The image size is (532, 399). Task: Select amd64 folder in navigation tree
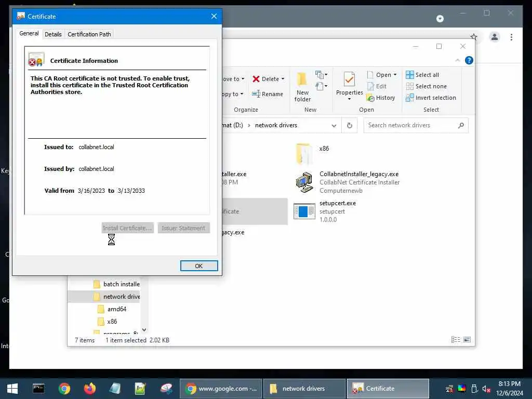coord(112,309)
